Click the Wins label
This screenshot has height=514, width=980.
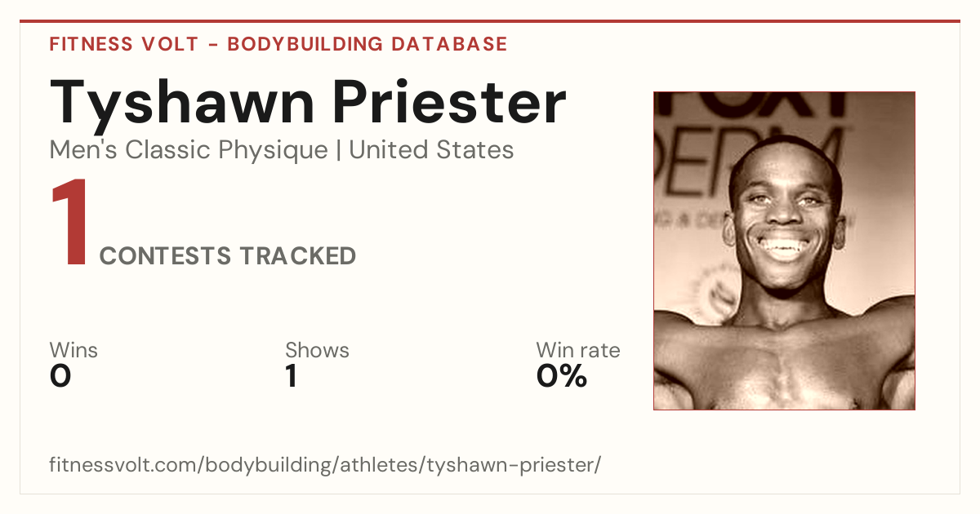(x=73, y=350)
